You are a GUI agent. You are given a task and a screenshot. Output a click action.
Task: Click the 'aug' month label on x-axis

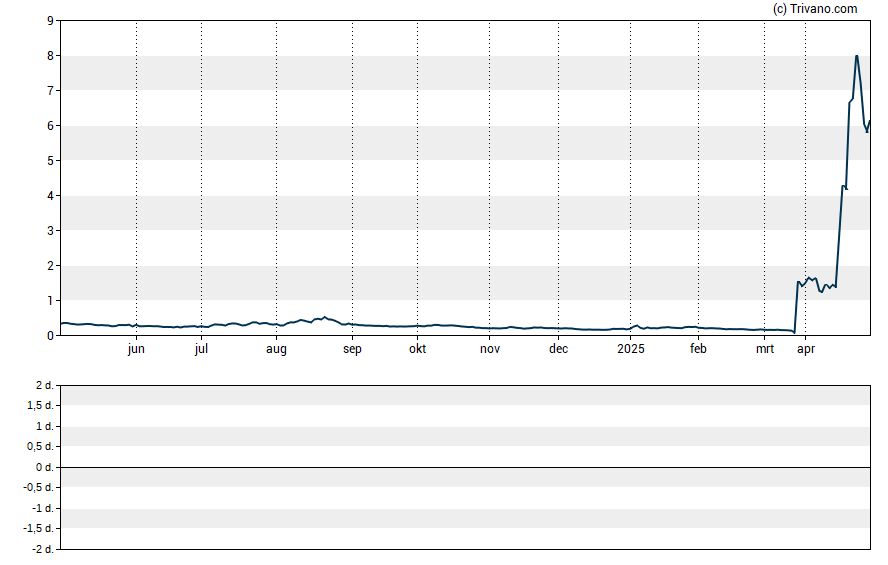click(x=276, y=349)
